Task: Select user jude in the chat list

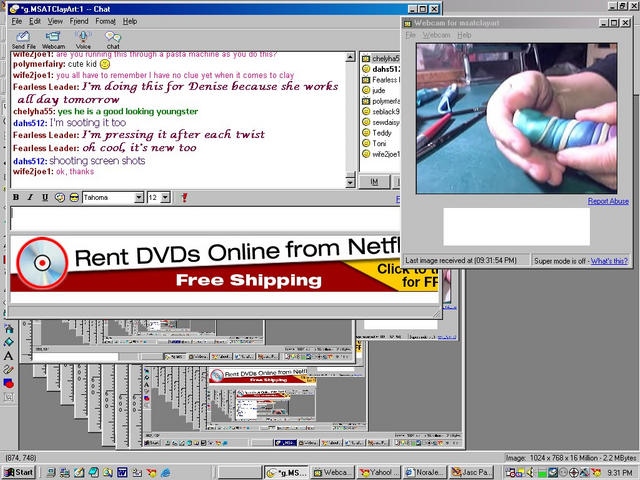Action: click(x=380, y=90)
